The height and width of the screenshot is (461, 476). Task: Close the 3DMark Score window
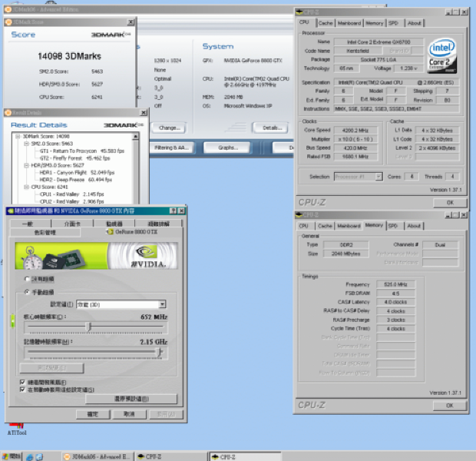tap(131, 22)
